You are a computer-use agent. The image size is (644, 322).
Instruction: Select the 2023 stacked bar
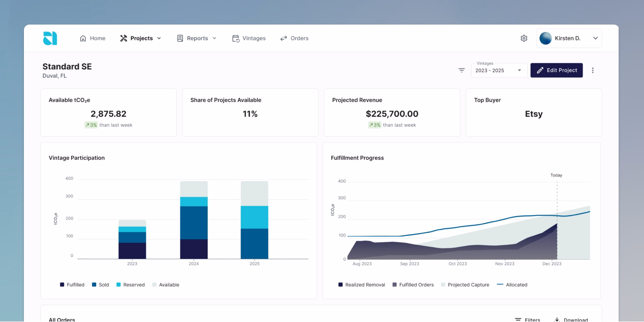pos(132,240)
